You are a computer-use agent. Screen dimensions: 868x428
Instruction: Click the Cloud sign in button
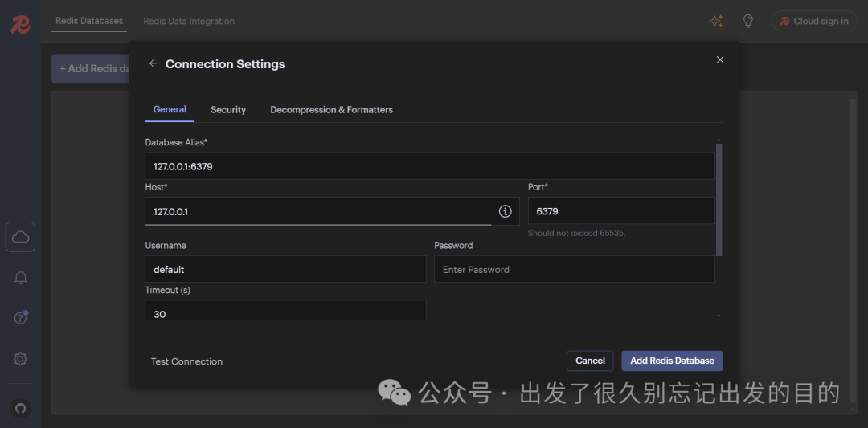814,22
